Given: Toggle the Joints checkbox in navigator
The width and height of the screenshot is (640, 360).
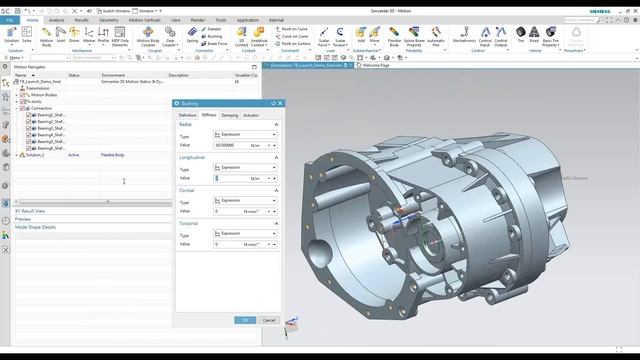Looking at the screenshot, I should pyautogui.click(x=22, y=102).
